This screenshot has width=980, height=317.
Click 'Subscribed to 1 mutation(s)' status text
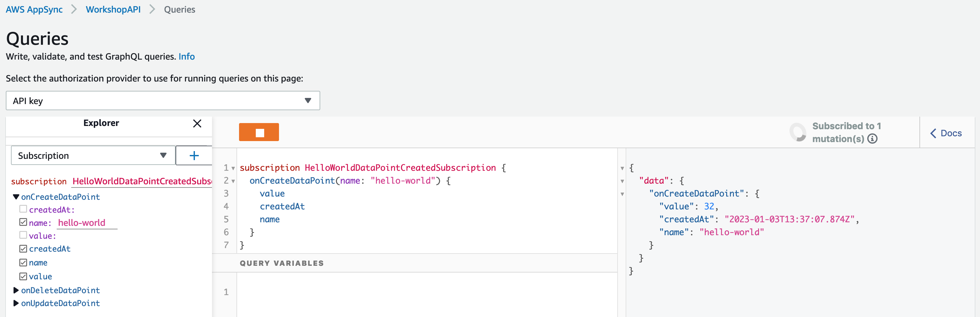pyautogui.click(x=847, y=132)
